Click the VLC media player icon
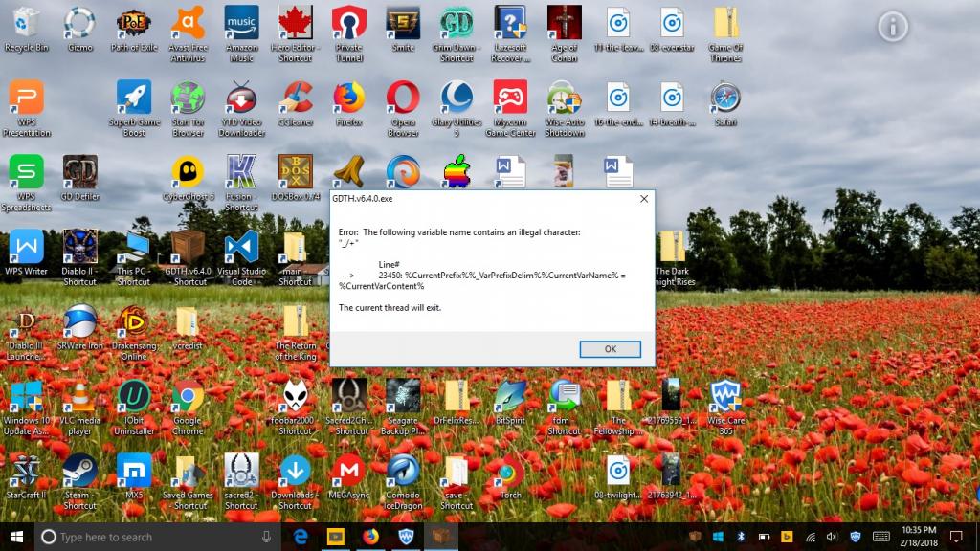Screen dimensions: 980x551 pos(79,396)
